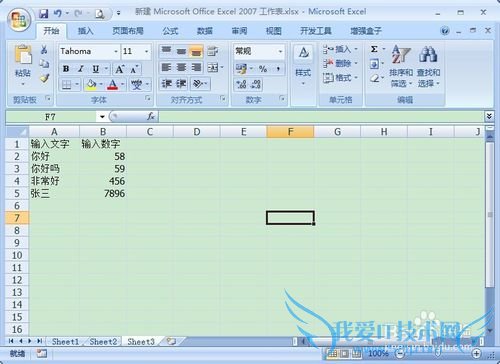
Task: Open Sort and Filter dropdown
Action: pyautogui.click(x=401, y=66)
